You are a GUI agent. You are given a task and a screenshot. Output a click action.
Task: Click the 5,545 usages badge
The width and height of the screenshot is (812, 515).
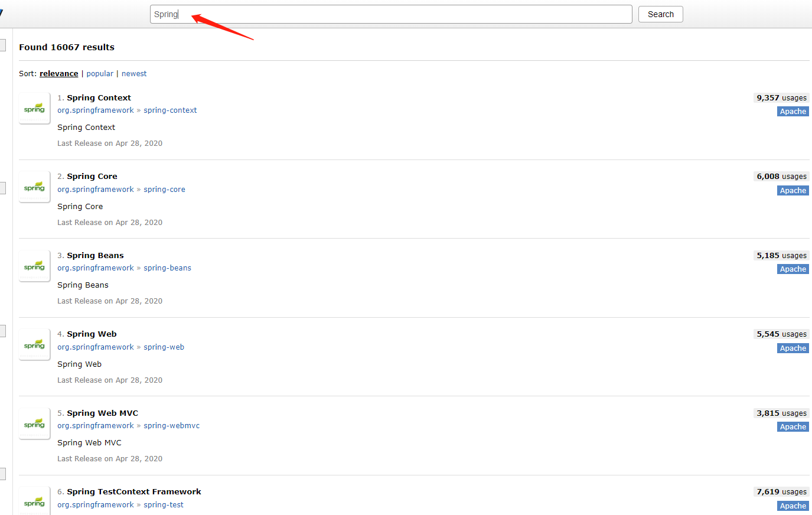[781, 334]
